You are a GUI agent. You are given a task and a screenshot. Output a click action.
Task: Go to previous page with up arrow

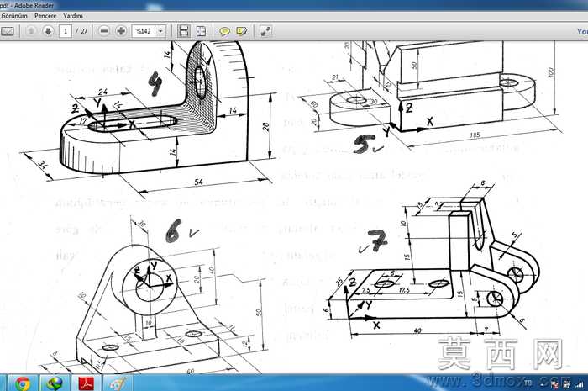[31, 31]
